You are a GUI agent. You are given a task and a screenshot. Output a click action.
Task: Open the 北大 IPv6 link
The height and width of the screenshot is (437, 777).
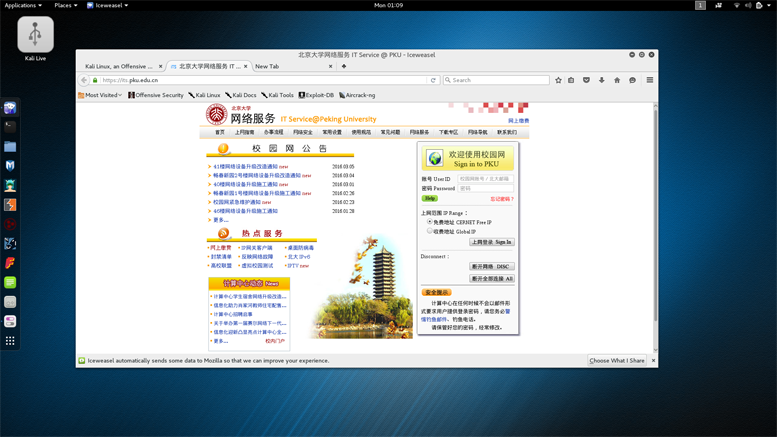[x=299, y=257]
